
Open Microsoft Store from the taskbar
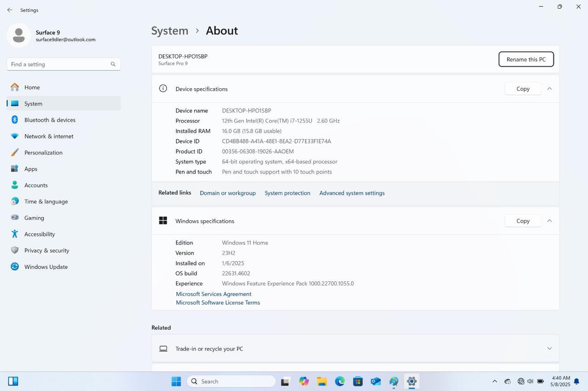[358, 381]
